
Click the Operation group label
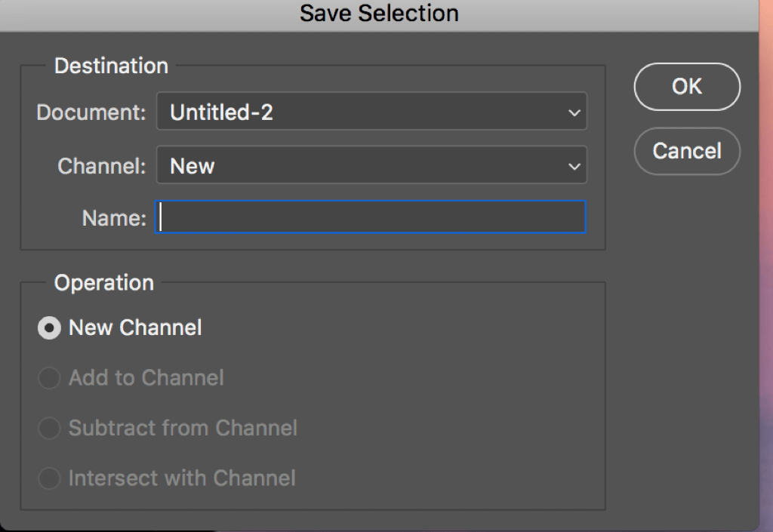(x=103, y=282)
